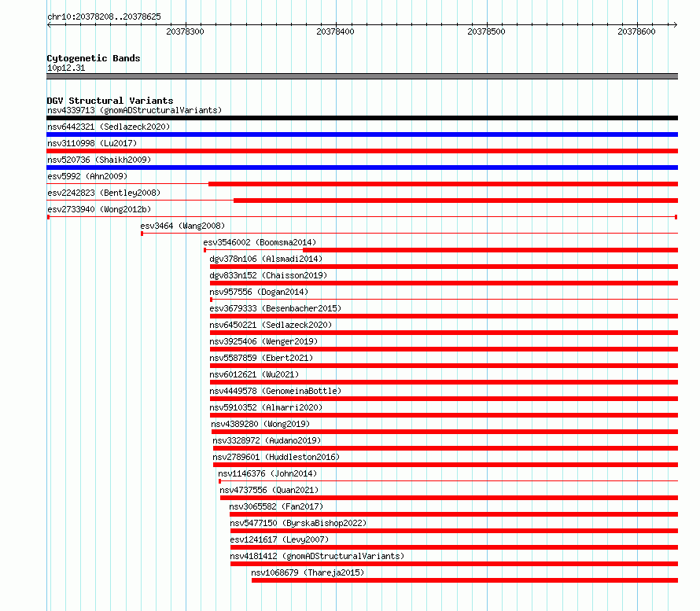Click ruler position label 20378400
The width and height of the screenshot is (700, 611).
point(335,31)
